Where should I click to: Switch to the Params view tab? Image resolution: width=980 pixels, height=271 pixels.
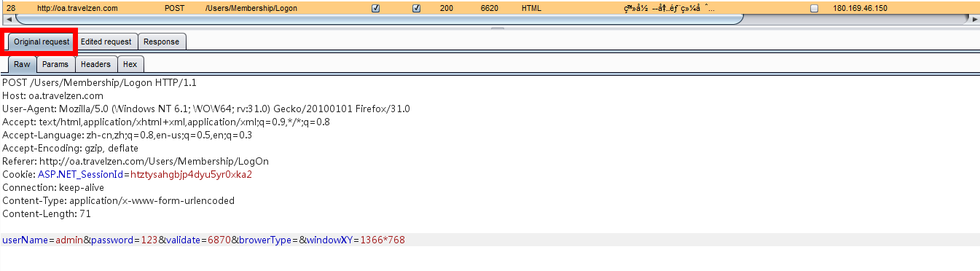[55, 64]
